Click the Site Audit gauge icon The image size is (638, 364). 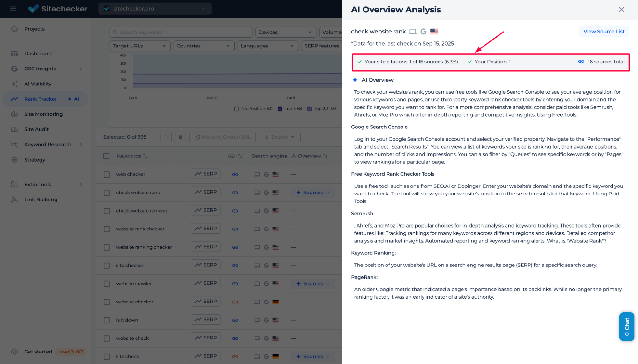[14, 129]
